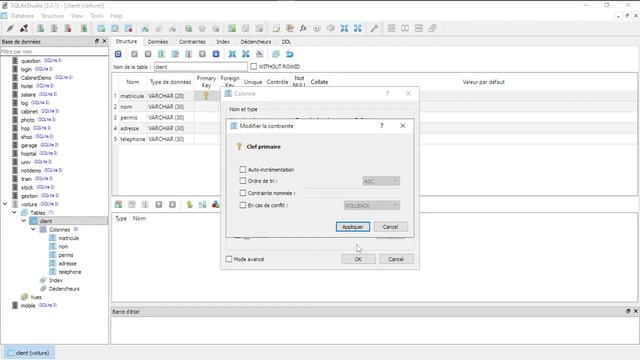Enable the WITHOUT ROWID checkbox
Viewport: 640px width, 360px height.
click(x=253, y=66)
